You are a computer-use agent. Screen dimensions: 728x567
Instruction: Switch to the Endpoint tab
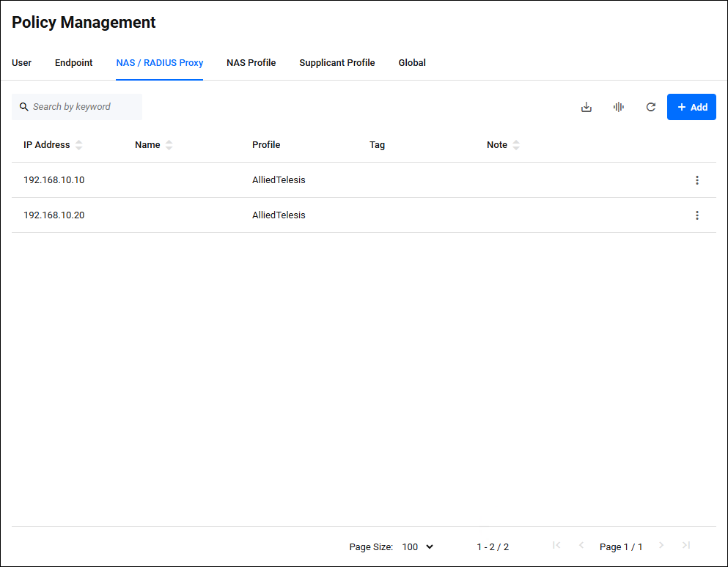point(74,63)
